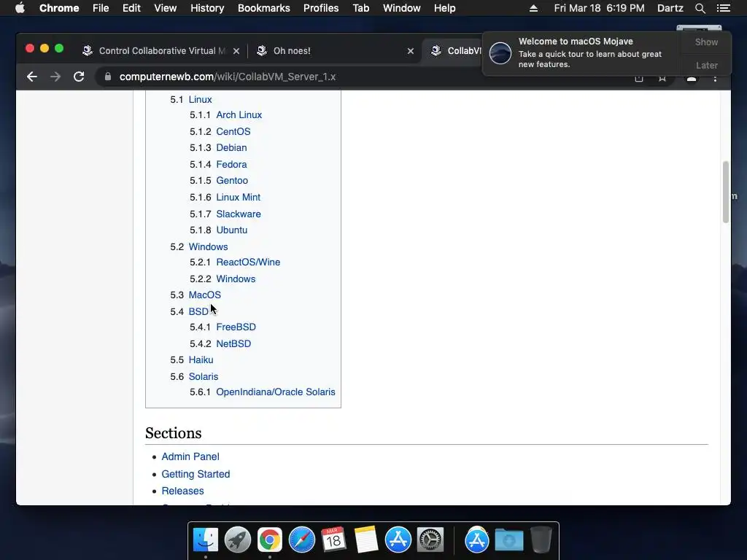Click the browser forward arrow
This screenshot has height=560, width=747.
coord(55,77)
